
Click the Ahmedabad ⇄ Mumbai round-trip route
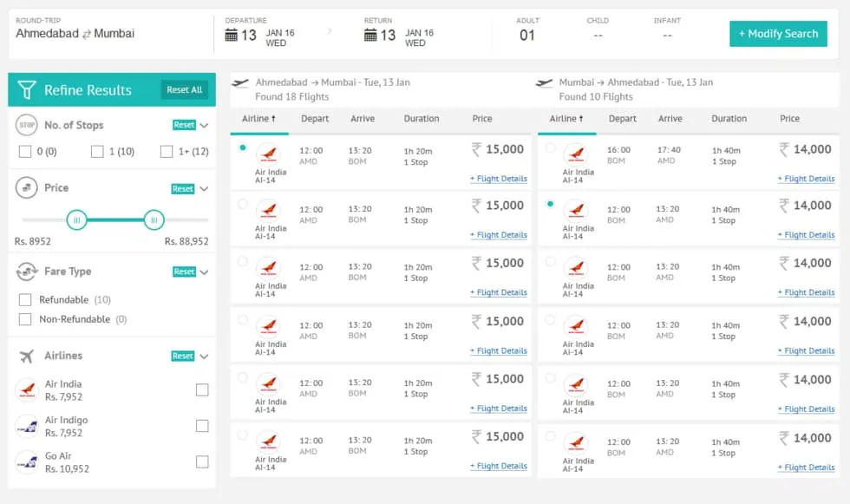click(x=75, y=34)
